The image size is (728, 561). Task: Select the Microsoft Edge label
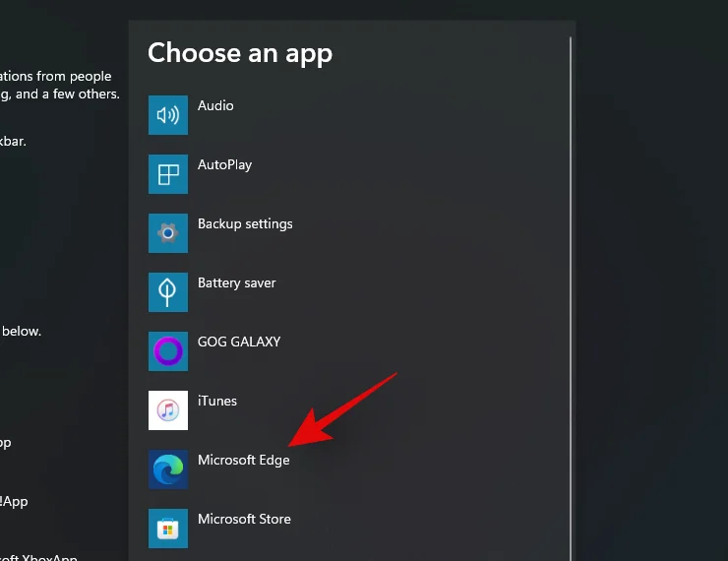tap(244, 461)
